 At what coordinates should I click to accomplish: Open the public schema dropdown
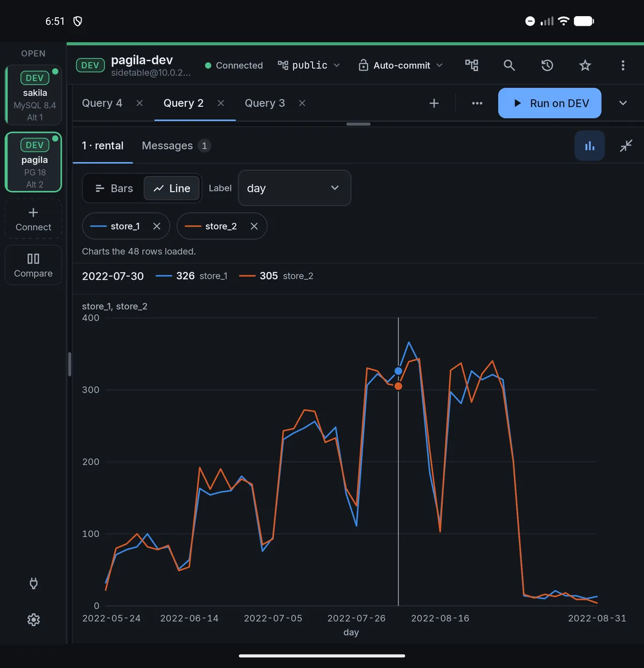point(309,66)
